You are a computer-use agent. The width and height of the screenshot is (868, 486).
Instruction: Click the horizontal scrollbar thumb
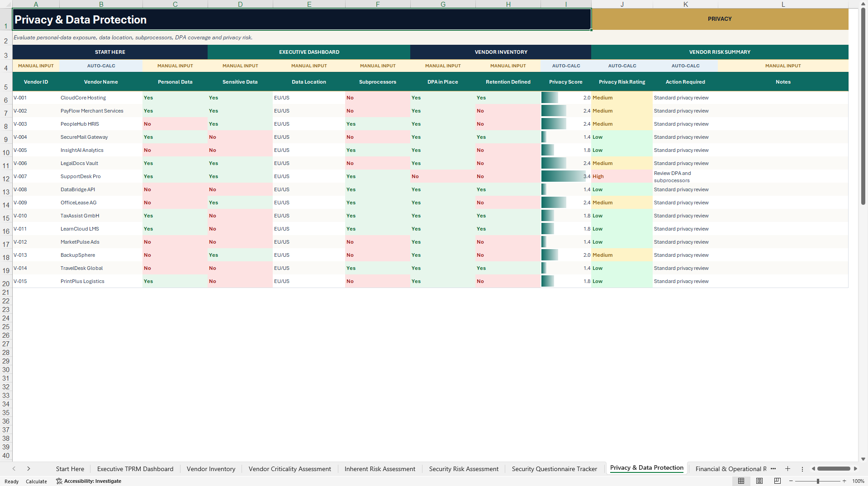pos(834,469)
